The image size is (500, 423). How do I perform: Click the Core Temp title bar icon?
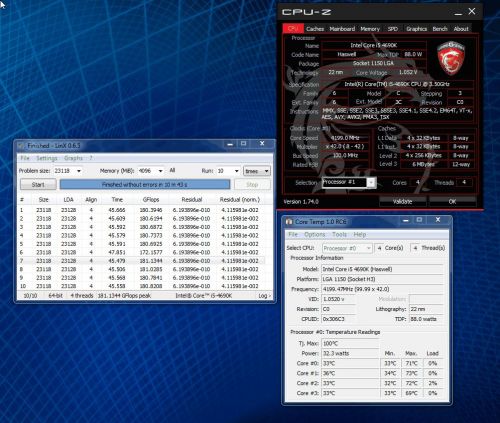pos(289,222)
